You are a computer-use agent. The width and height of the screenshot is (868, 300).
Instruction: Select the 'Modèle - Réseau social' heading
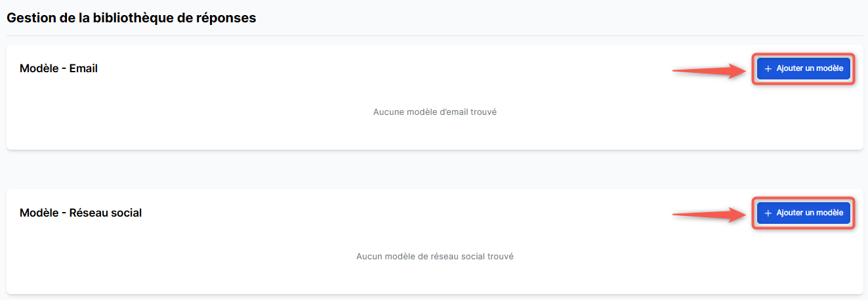tap(81, 213)
